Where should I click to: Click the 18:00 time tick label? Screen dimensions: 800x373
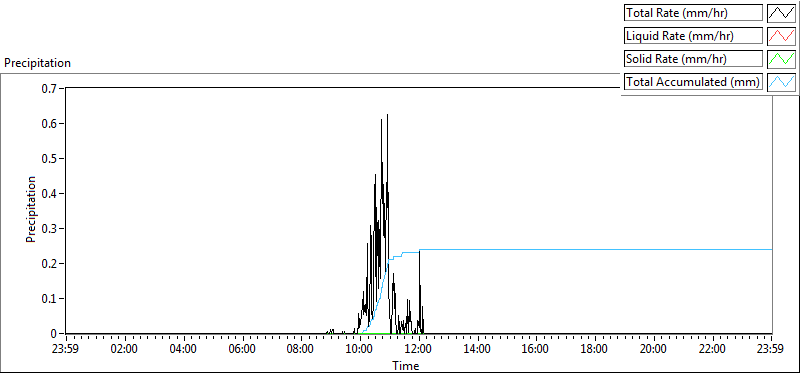pos(595,350)
